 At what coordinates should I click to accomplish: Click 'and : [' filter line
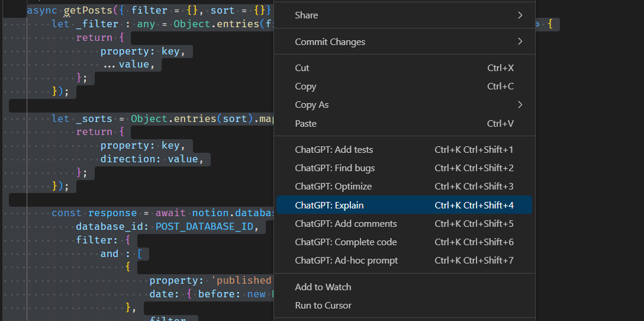click(121, 253)
